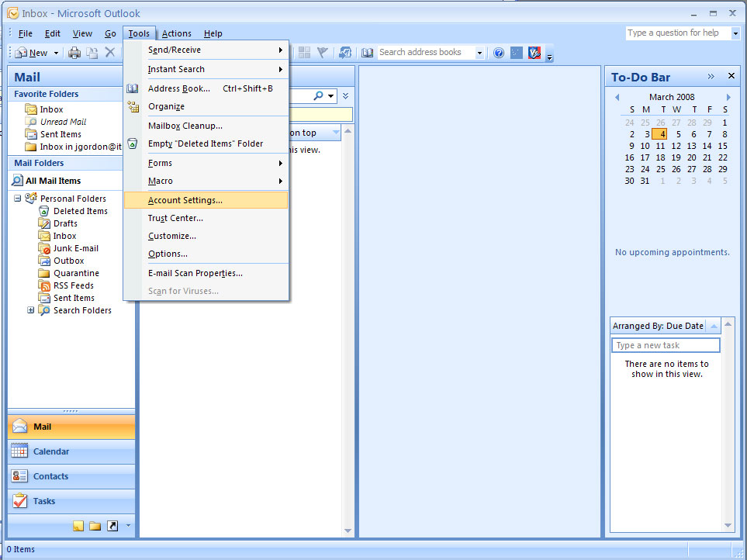Open All Mail Items search scope
This screenshot has height=560, width=747.
53,181
